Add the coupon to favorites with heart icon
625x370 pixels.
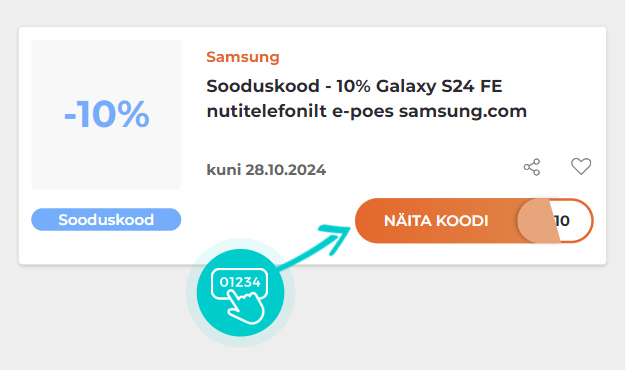click(x=581, y=166)
